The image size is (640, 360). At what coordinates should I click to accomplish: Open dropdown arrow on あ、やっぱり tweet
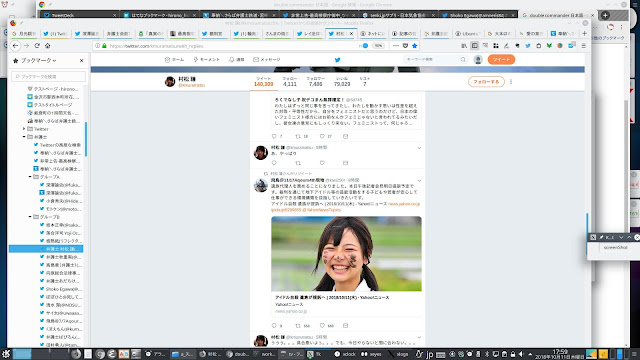click(x=419, y=148)
